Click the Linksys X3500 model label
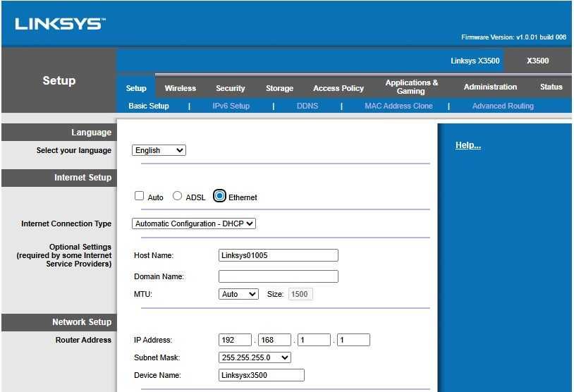This screenshot has width=574, height=392. [475, 61]
